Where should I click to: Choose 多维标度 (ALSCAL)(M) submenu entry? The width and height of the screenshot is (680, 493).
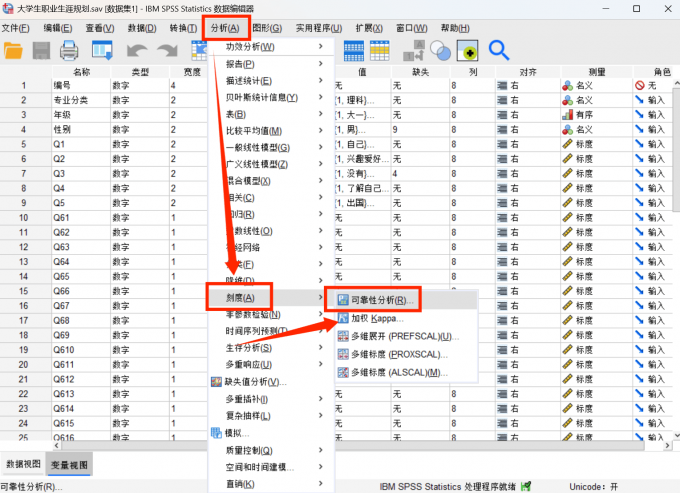pos(392,372)
